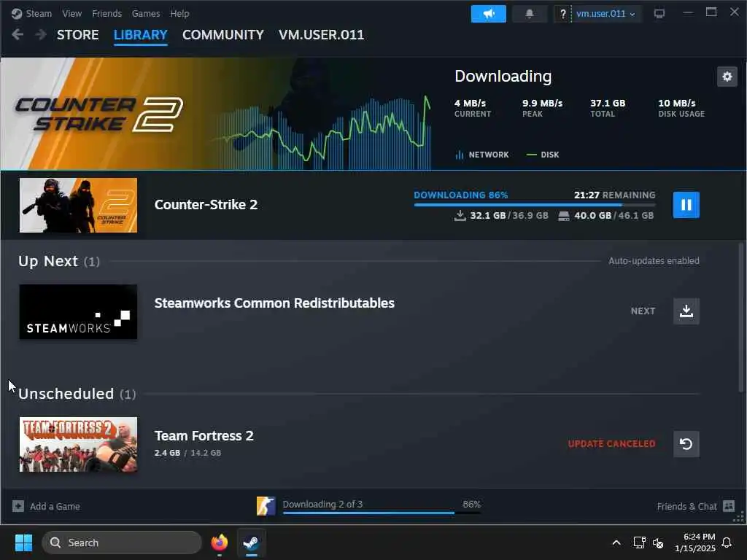Open the Steam menu
This screenshot has height=560, width=747.
click(39, 13)
